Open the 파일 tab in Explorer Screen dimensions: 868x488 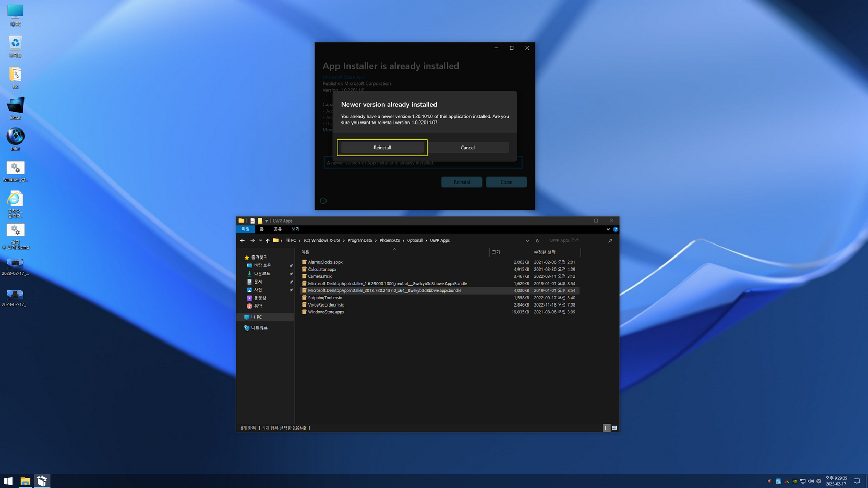point(245,229)
